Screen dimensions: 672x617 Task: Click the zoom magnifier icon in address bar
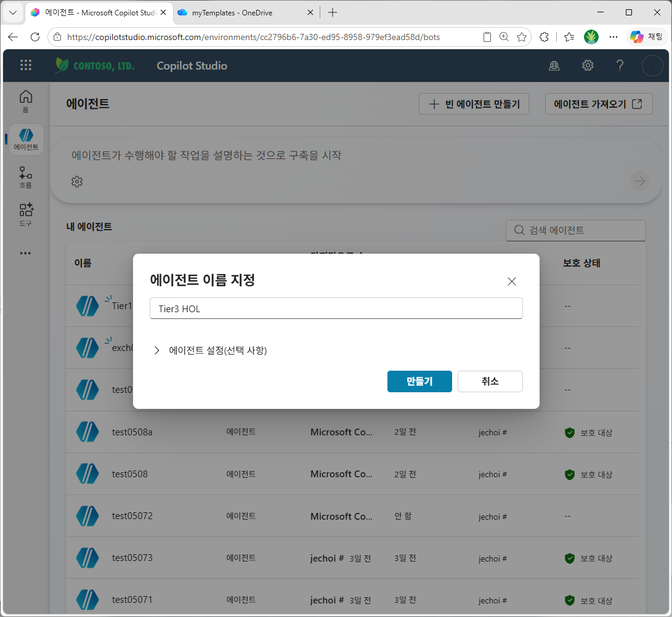(x=504, y=38)
